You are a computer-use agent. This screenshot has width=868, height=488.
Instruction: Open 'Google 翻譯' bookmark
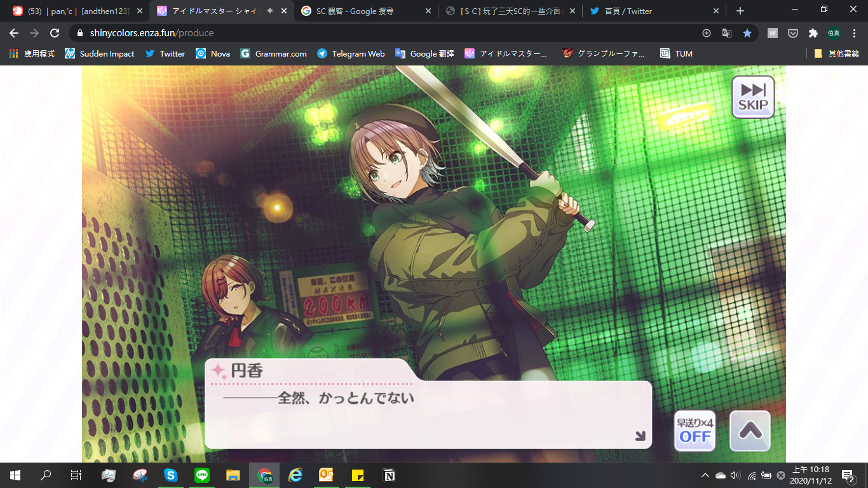424,54
